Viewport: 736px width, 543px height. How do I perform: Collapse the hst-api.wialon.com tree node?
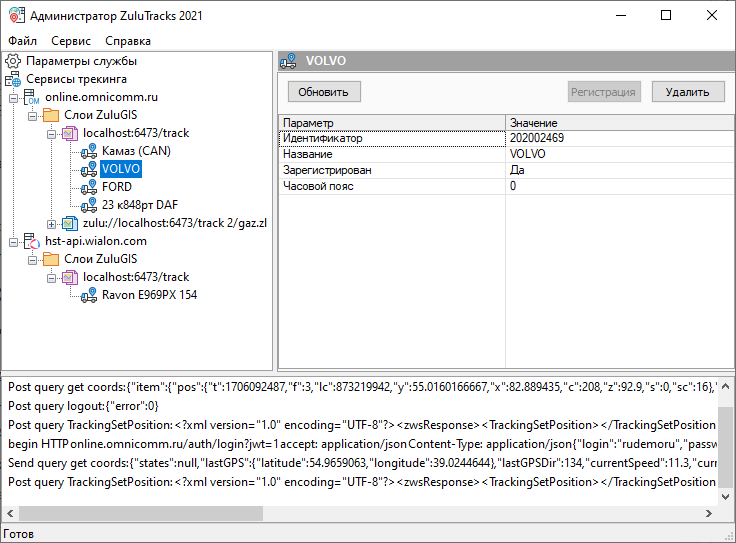click(14, 241)
